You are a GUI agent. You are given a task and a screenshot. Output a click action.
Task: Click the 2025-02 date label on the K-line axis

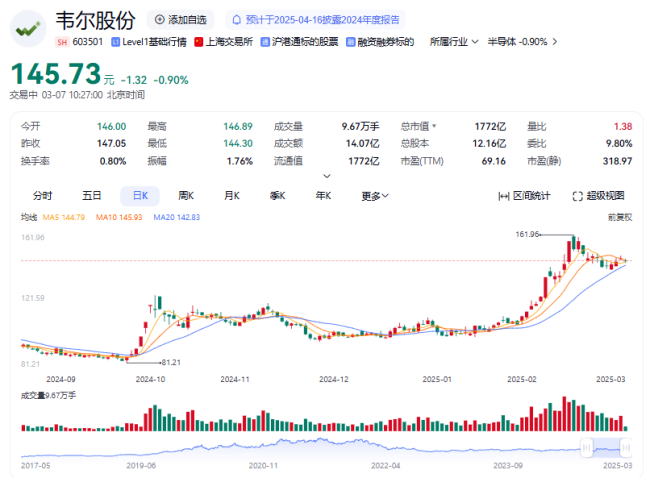tap(521, 379)
